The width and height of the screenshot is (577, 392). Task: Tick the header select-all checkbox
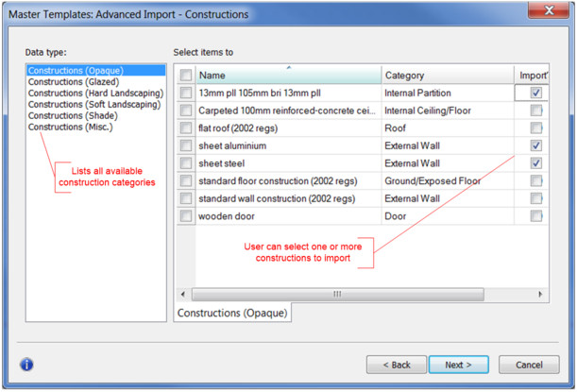[x=186, y=76]
